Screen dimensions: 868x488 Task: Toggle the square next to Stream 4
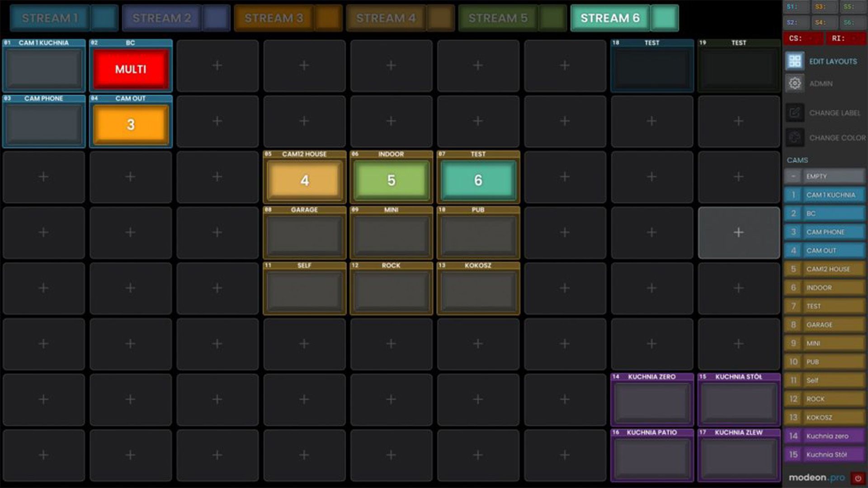(x=441, y=18)
